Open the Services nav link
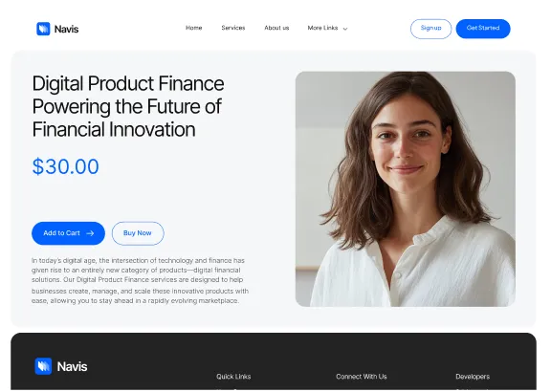551x392 pixels. coord(233,28)
